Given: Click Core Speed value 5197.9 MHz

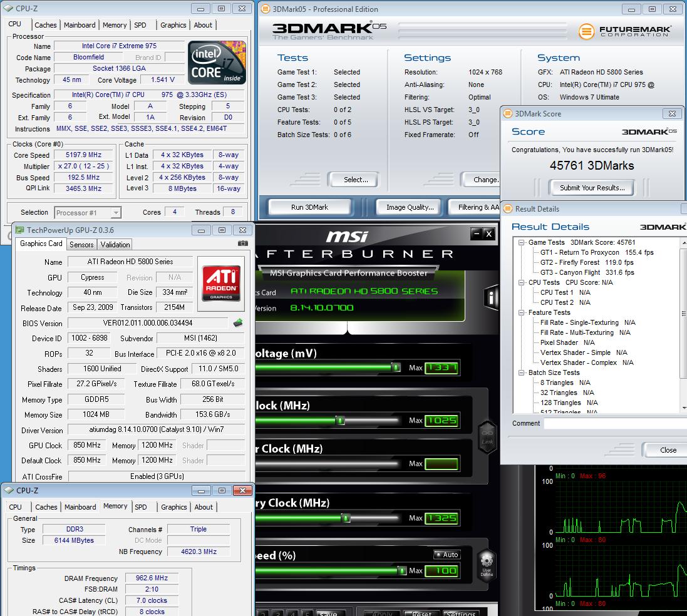Looking at the screenshot, I should pos(83,155).
